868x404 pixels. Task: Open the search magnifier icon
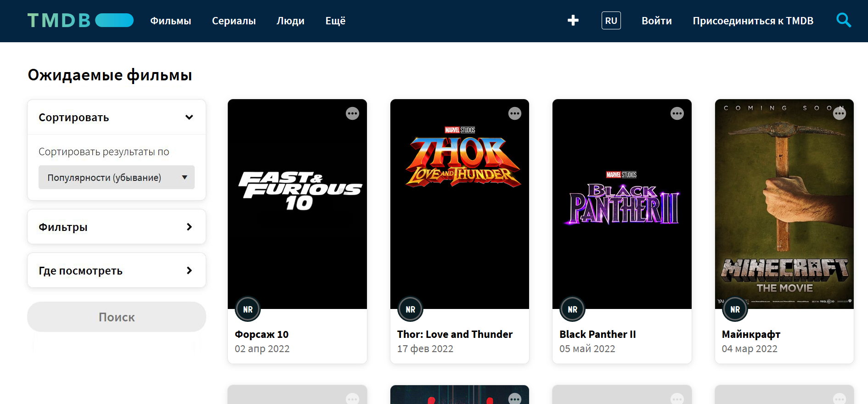coord(843,21)
